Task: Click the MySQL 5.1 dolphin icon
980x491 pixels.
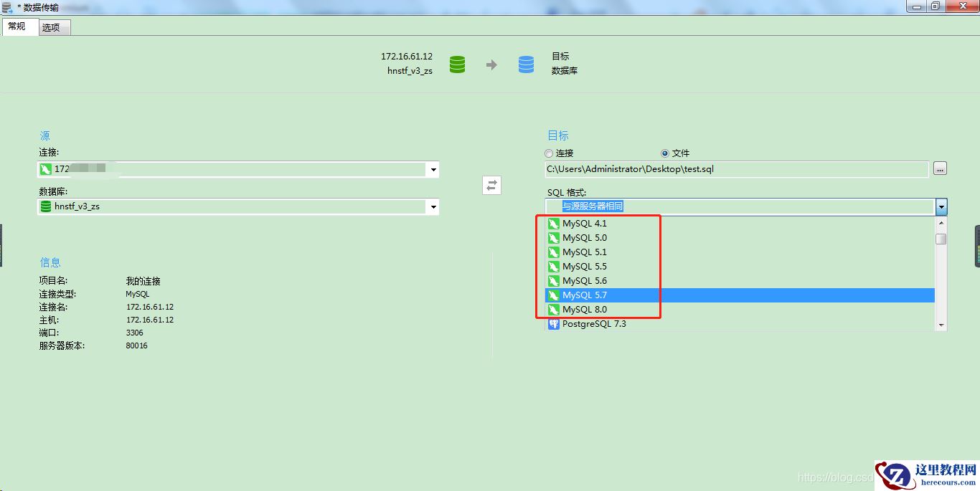Action: tap(553, 252)
